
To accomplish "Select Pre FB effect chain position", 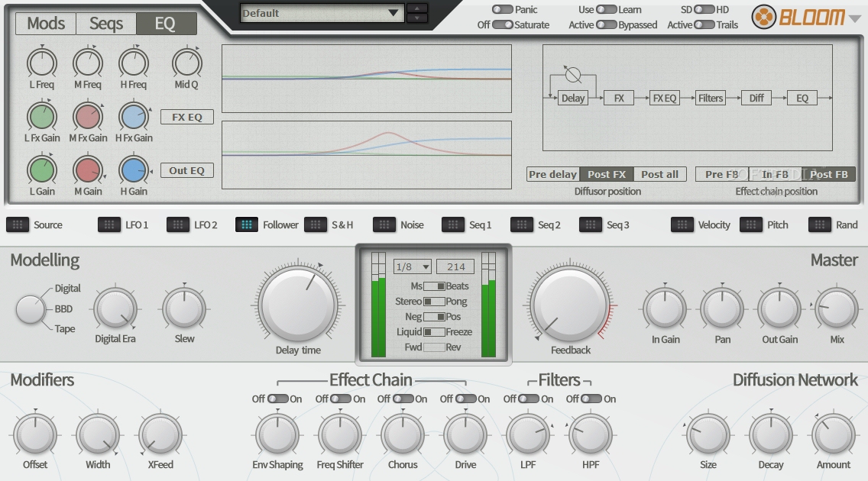I will (x=721, y=174).
